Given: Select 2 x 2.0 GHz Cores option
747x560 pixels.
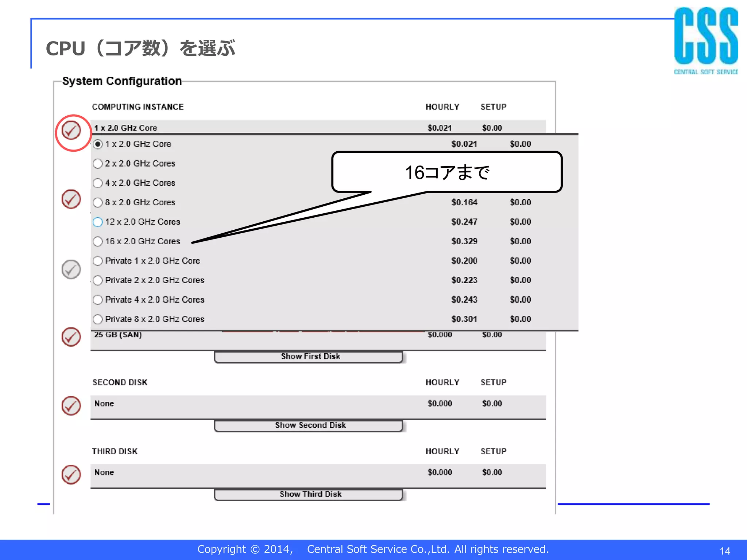Looking at the screenshot, I should point(97,164).
